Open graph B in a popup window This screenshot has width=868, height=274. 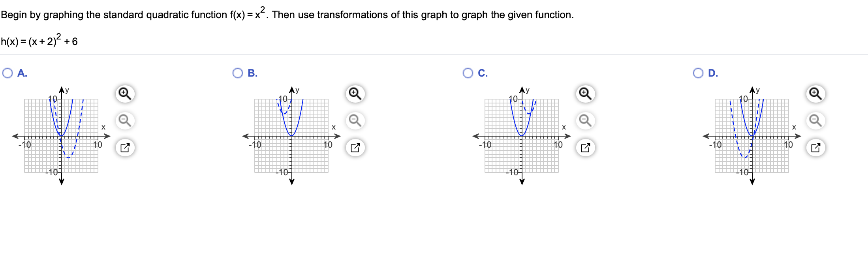tap(355, 148)
